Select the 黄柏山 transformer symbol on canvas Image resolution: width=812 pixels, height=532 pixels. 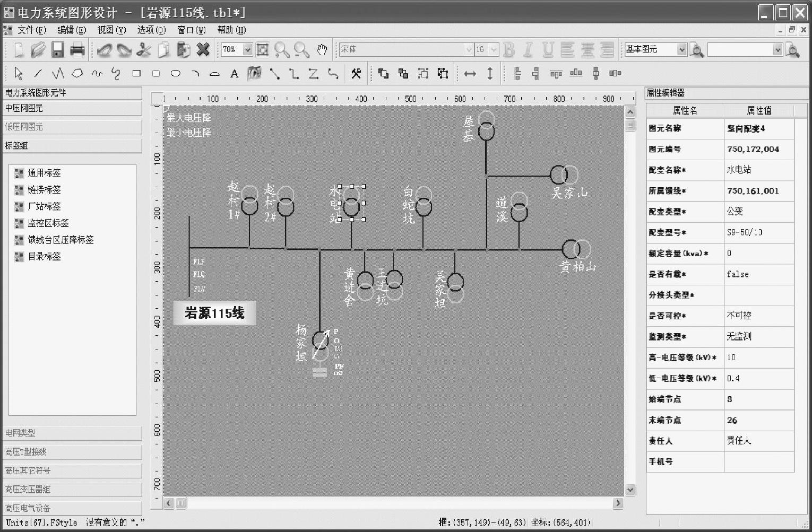click(576, 249)
